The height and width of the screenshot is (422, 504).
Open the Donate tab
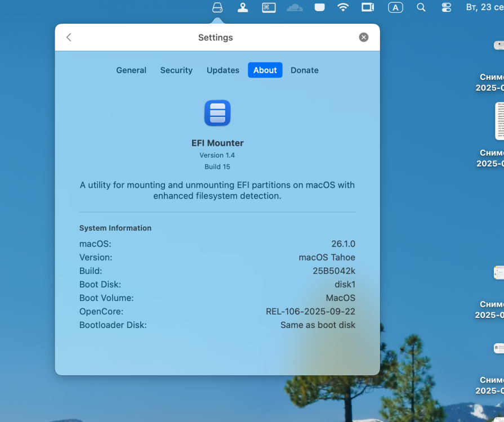coord(305,70)
